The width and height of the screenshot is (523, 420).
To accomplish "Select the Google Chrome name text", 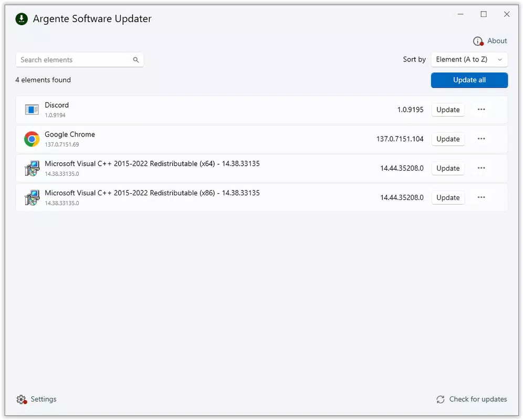I will [x=70, y=134].
